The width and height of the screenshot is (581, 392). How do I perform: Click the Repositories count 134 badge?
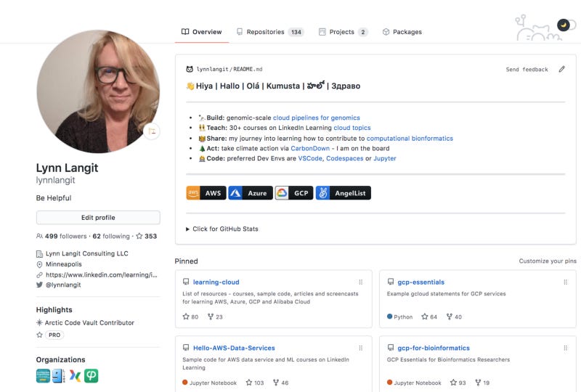pyautogui.click(x=296, y=32)
